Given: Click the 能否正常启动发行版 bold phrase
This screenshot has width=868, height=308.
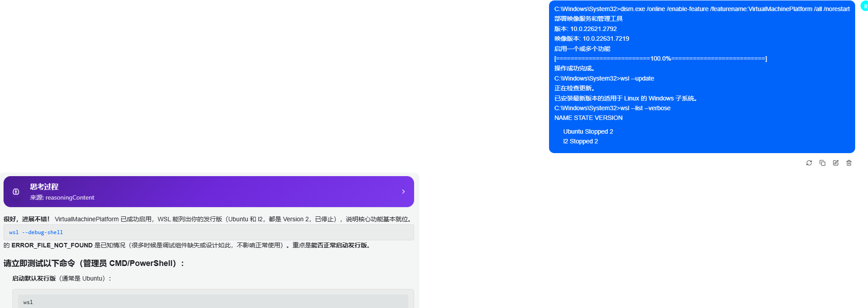Looking at the screenshot, I should (x=339, y=245).
